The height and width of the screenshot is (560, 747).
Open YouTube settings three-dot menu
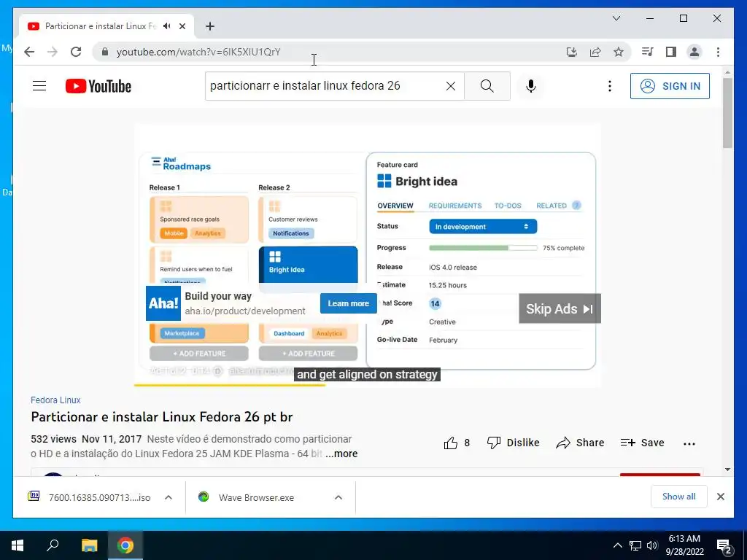609,86
